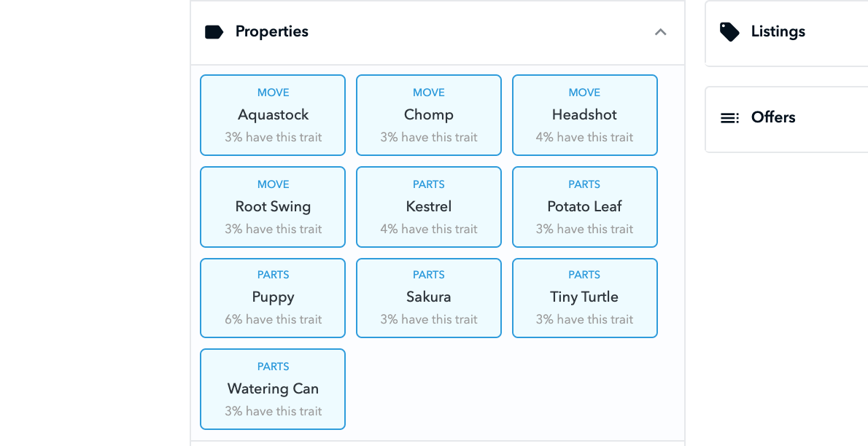Screen dimensions: 868x446
Task: Expand the Listings section
Action: click(786, 32)
